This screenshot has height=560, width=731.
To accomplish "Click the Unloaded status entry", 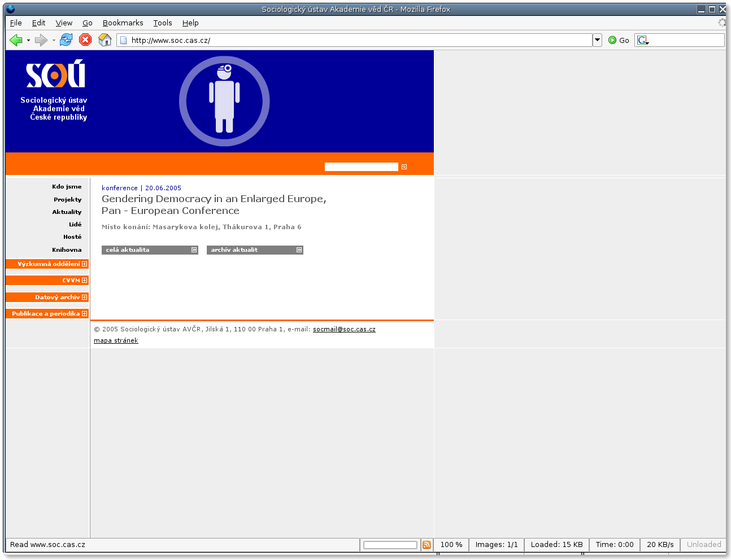I will 704,545.
